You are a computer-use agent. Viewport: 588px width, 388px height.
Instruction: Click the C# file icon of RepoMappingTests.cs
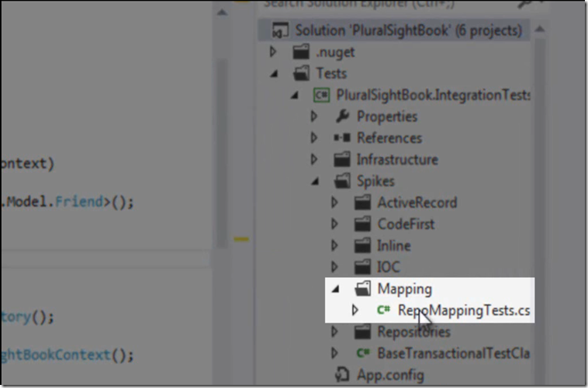[x=383, y=310]
